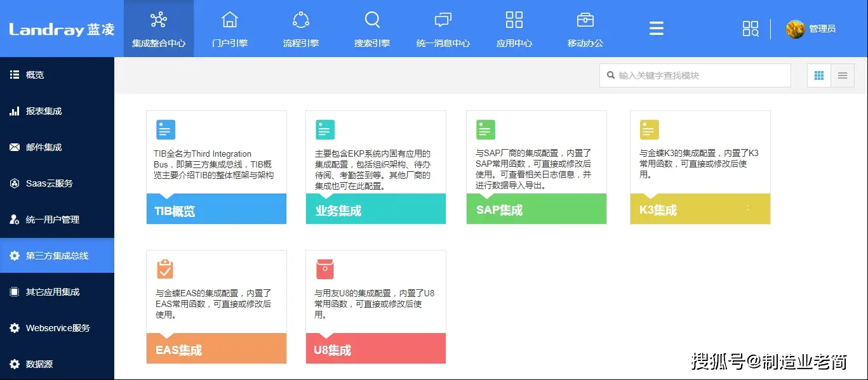Open the 集成整合中心 tab
This screenshot has height=380, width=868.
pyautogui.click(x=159, y=29)
